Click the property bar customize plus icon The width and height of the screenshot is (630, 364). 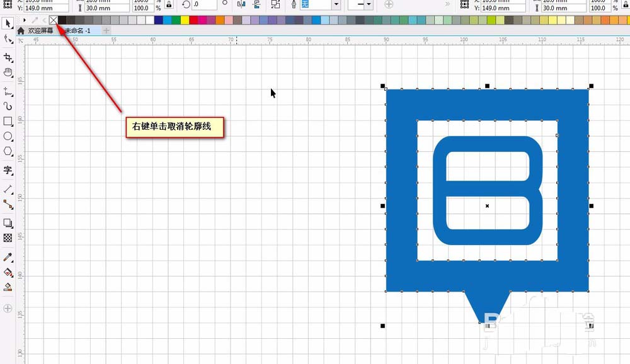tap(389, 4)
